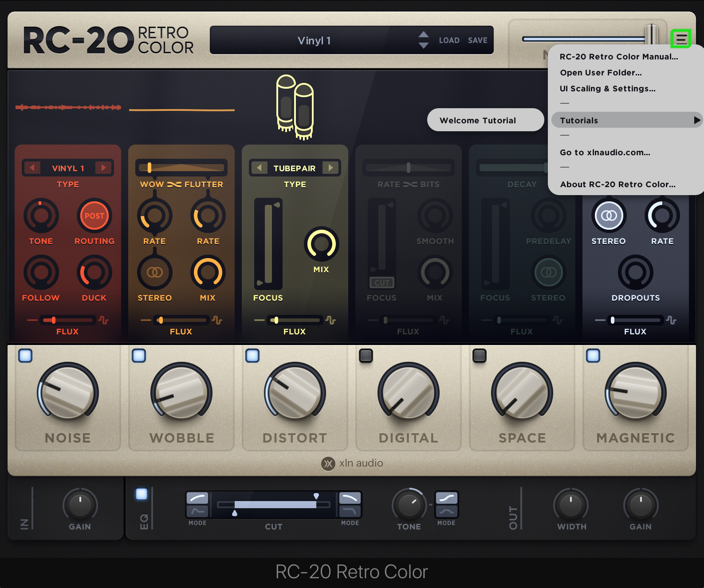Expand the Tutorials submenu arrow
The height and width of the screenshot is (588, 704).
click(x=697, y=120)
